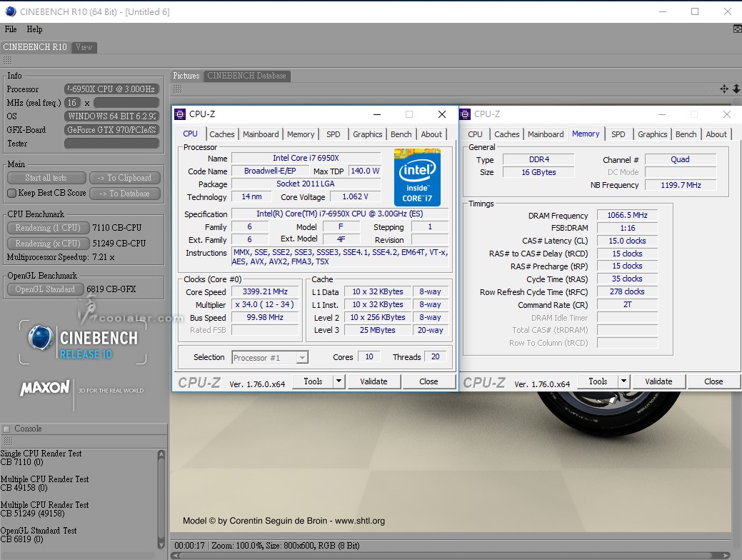Viewport: 742px width, 560px height.
Task: Click the '7110 CB-CPU' score text
Action: [x=117, y=228]
